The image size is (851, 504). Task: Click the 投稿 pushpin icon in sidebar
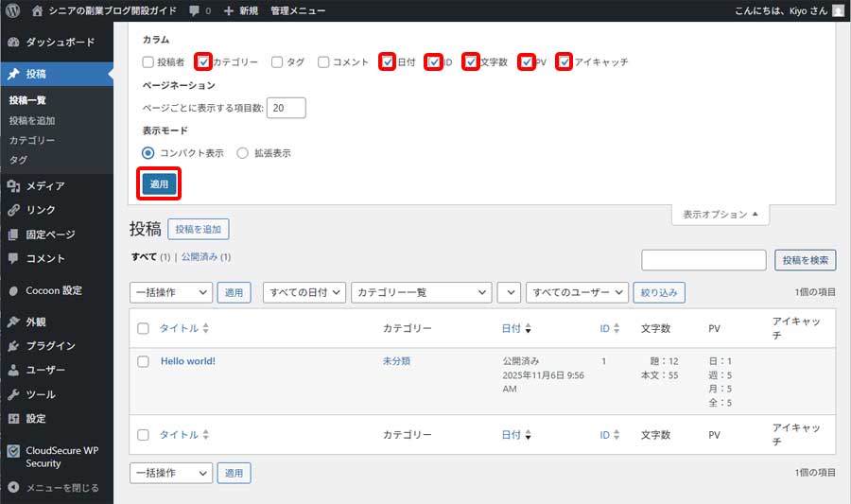(13, 74)
